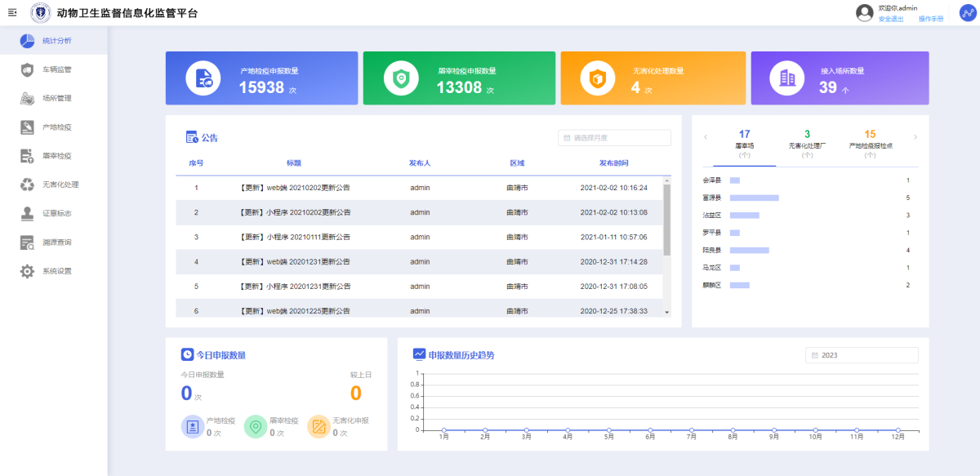This screenshot has width=980, height=476.
Task: Click the 富源县 bar in the district chart
Action: click(756, 197)
